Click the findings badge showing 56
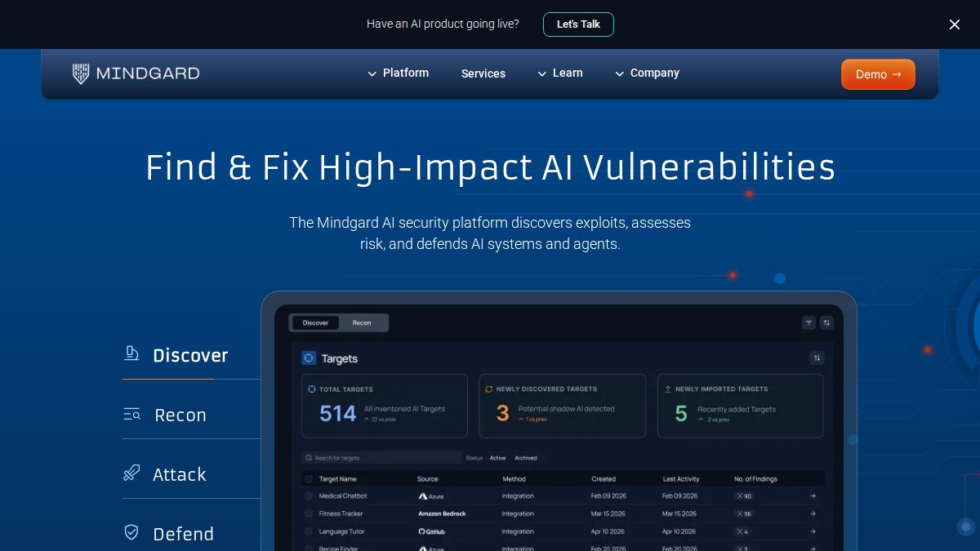This screenshot has height=551, width=980. [744, 514]
